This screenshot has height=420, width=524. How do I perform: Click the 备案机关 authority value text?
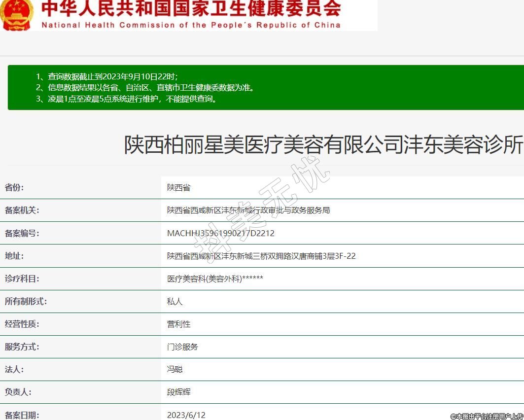tap(248, 210)
